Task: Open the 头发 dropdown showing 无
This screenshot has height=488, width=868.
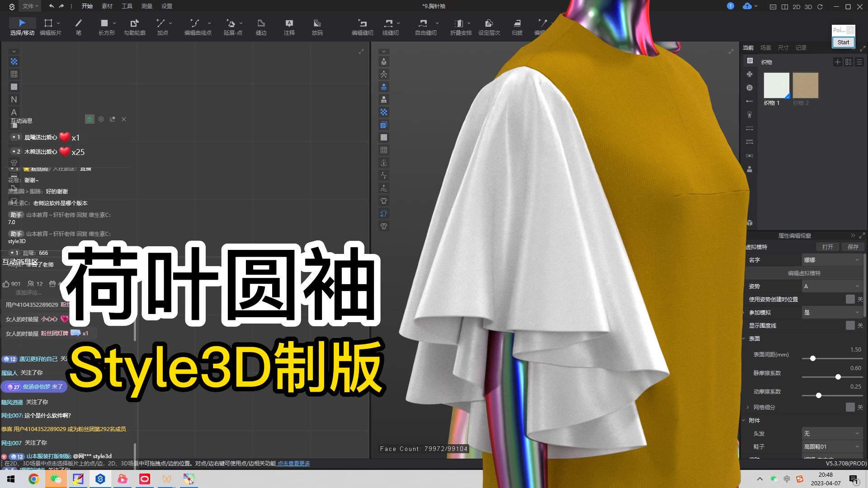Action: (832, 433)
